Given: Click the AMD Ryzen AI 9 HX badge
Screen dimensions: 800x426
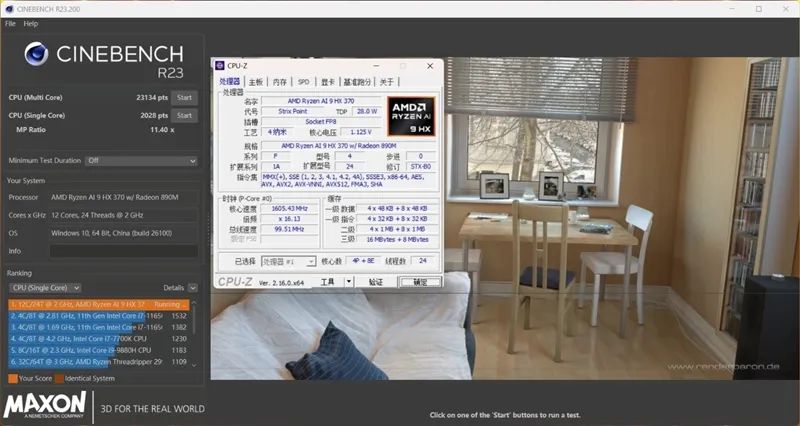Looking at the screenshot, I should [x=411, y=116].
